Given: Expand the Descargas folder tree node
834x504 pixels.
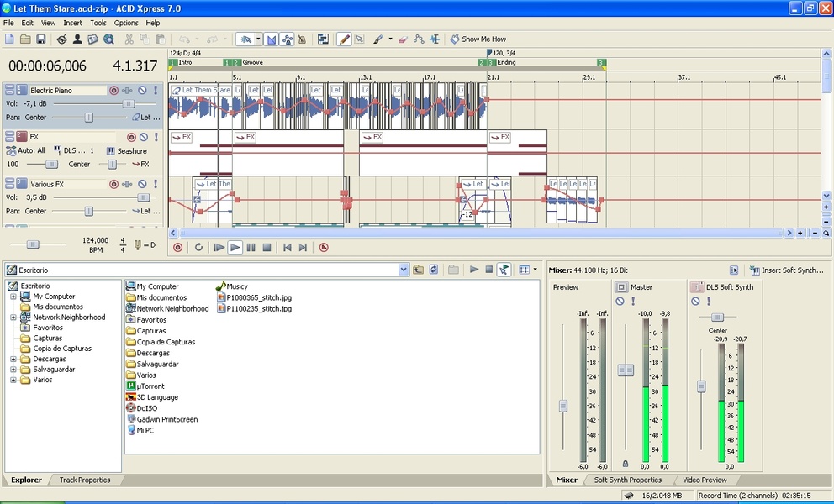Looking at the screenshot, I should point(13,360).
